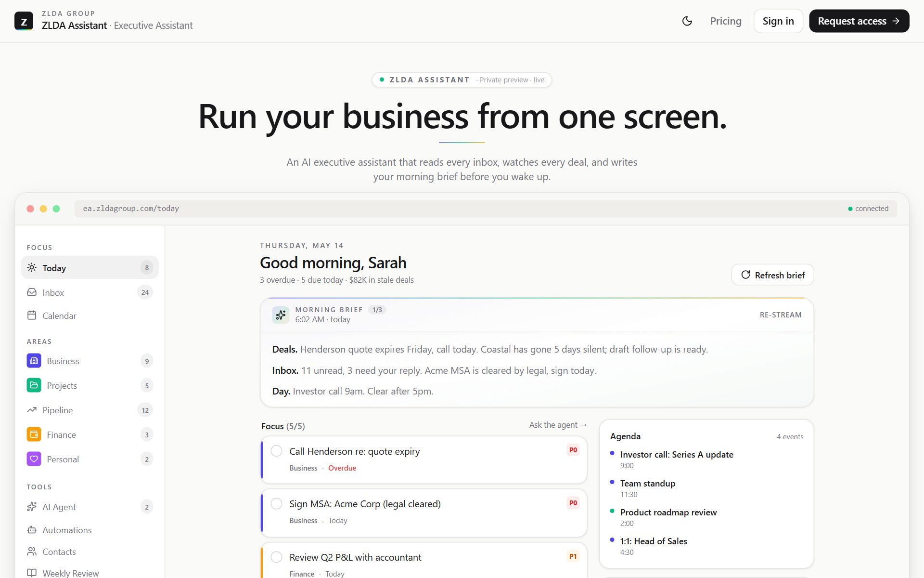Open the Pipeline area
Image resolution: width=924 pixels, height=578 pixels.
tap(90, 410)
